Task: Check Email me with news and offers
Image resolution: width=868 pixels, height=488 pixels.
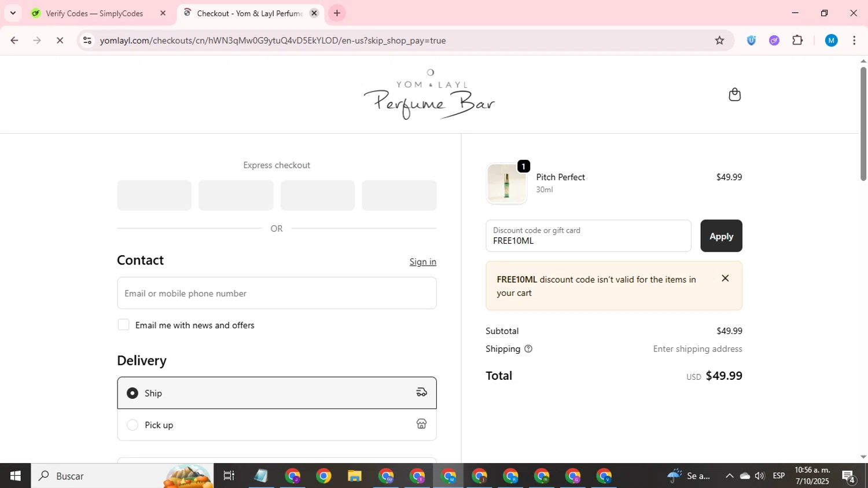Action: [x=123, y=325]
